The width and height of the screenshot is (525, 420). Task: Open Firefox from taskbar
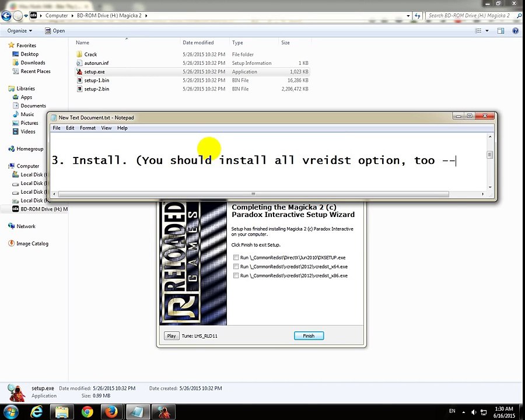112,412
